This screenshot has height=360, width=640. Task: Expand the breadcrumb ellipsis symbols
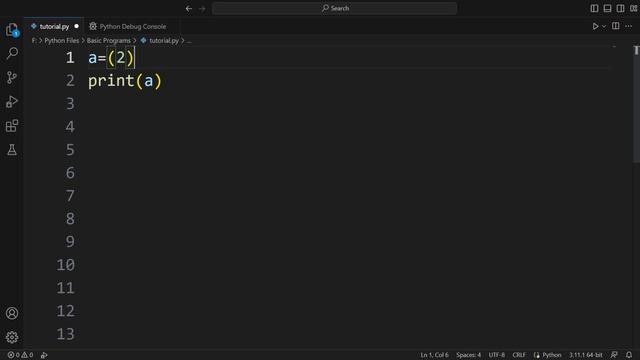[x=189, y=40]
